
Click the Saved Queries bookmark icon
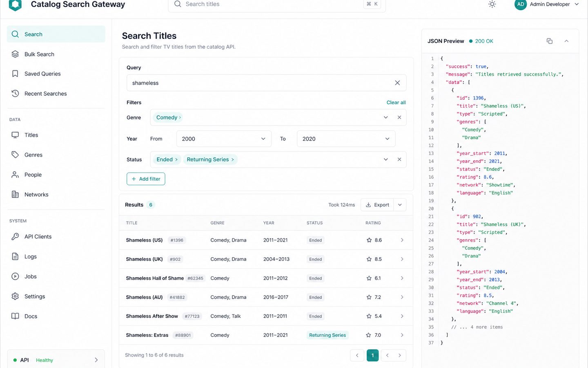tap(15, 74)
